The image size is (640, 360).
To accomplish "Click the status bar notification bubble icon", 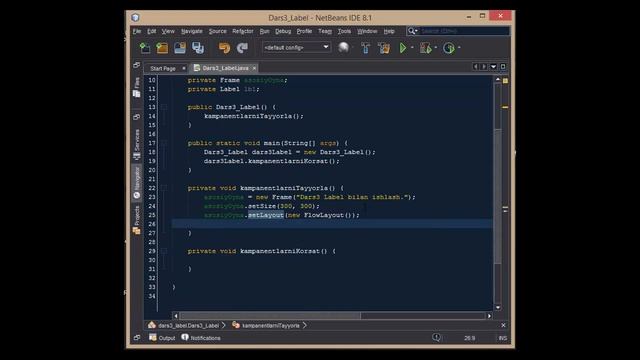I will (x=436, y=337).
